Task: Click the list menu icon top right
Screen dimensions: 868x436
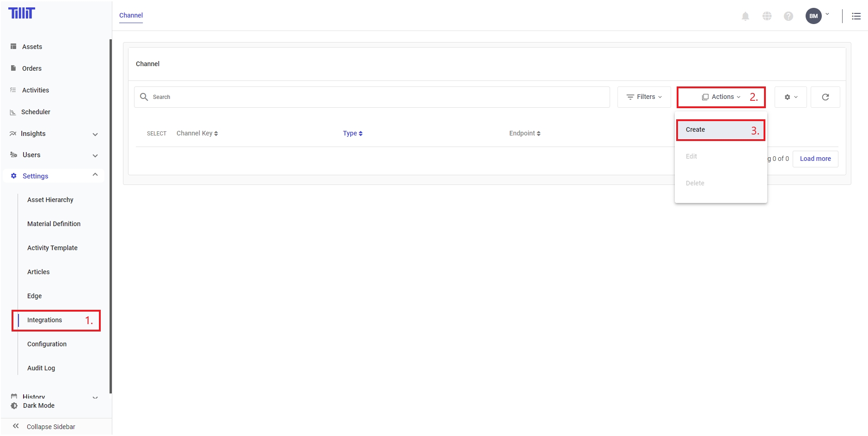Action: click(856, 16)
